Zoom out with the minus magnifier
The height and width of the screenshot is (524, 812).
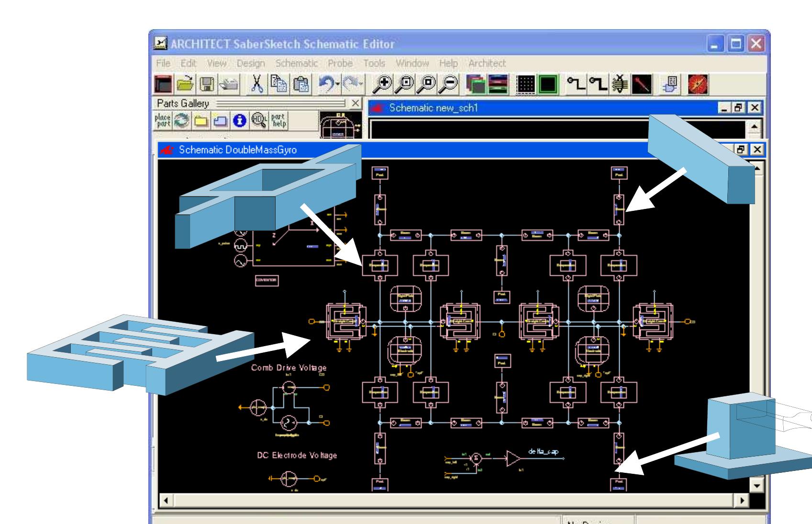449,85
